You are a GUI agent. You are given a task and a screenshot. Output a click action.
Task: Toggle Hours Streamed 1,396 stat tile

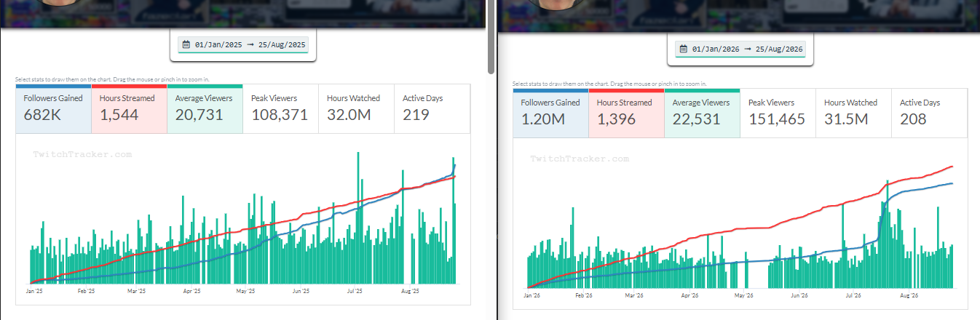[627, 113]
